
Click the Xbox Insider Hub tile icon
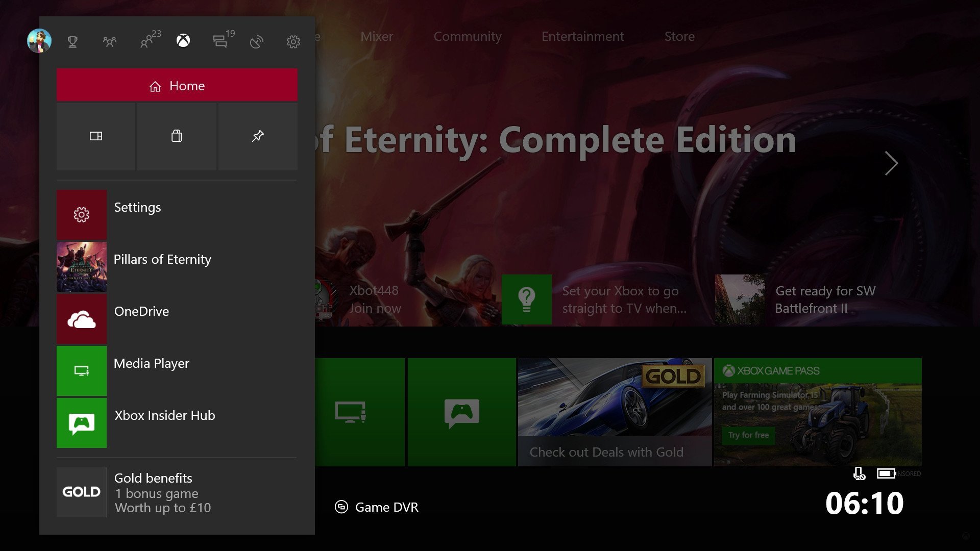[82, 423]
